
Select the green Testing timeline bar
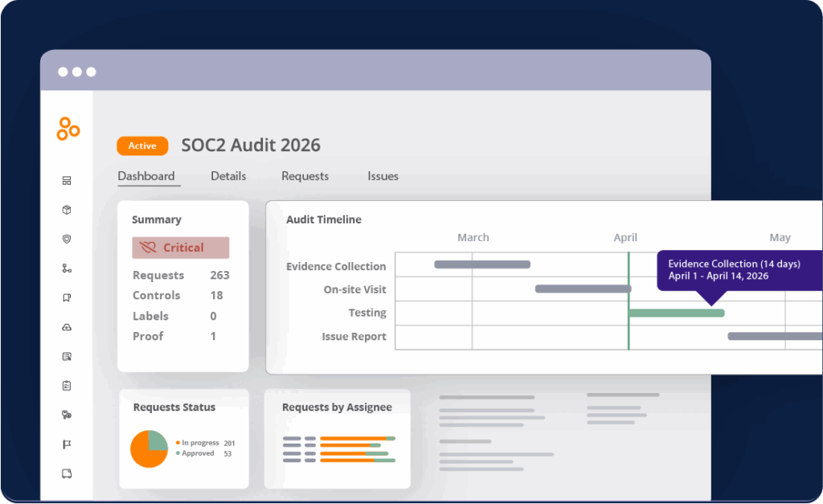(x=677, y=313)
